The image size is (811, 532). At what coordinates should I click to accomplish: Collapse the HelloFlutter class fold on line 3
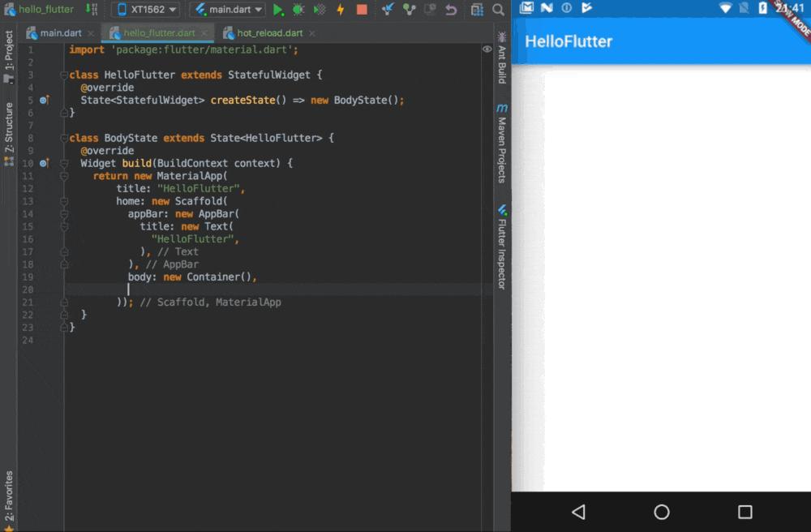[63, 75]
